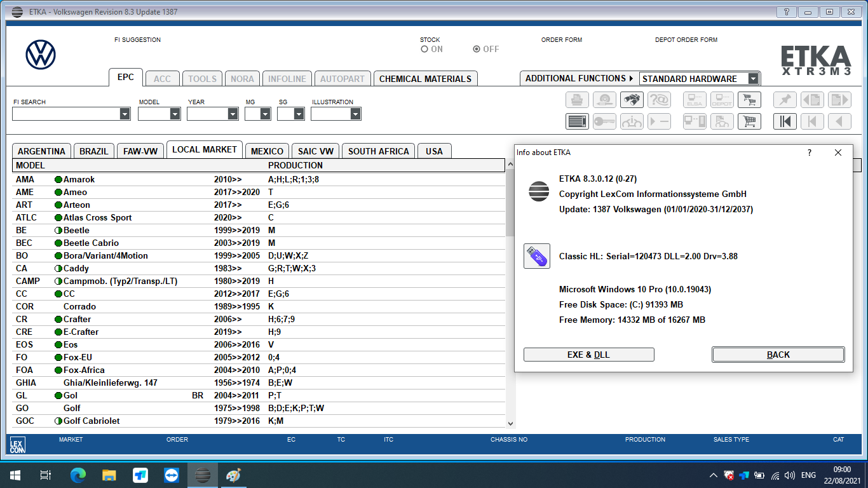Open the shopping cart order icon
Image resolution: width=868 pixels, height=488 pixels.
(749, 121)
